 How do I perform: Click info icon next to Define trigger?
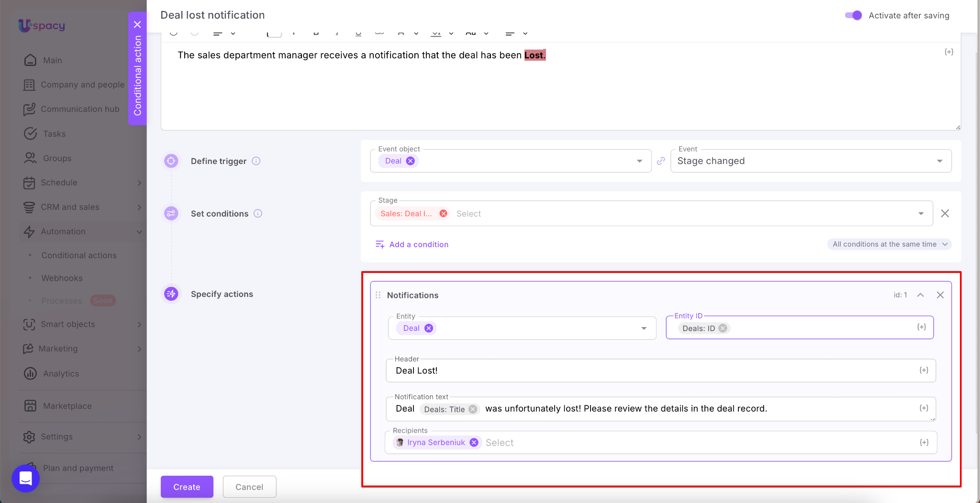tap(256, 161)
